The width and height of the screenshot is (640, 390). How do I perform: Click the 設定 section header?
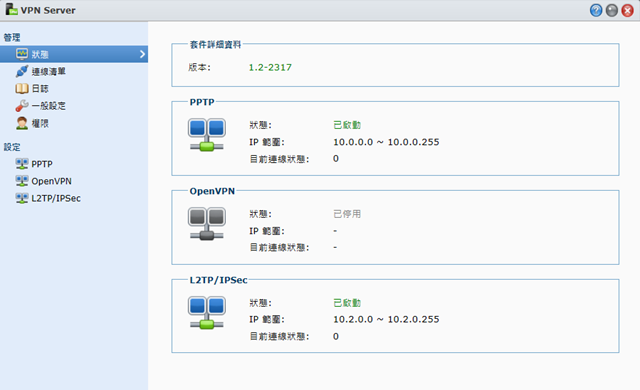(x=12, y=147)
